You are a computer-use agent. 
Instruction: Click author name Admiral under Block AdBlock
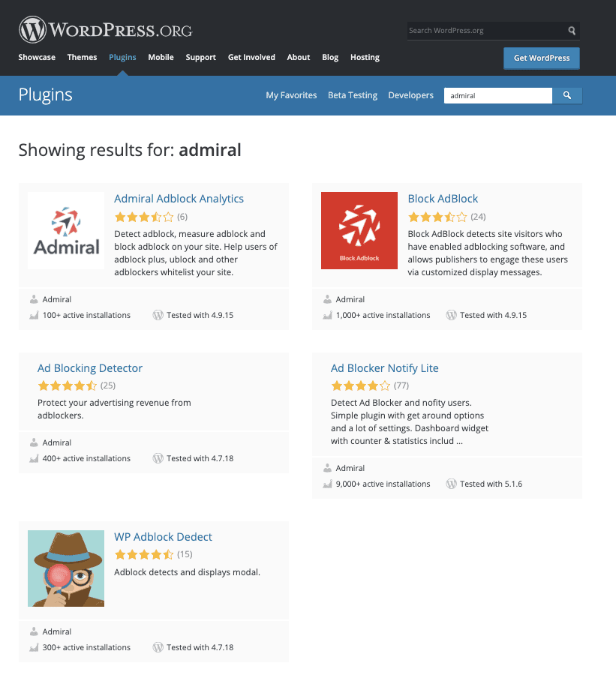[x=350, y=299]
